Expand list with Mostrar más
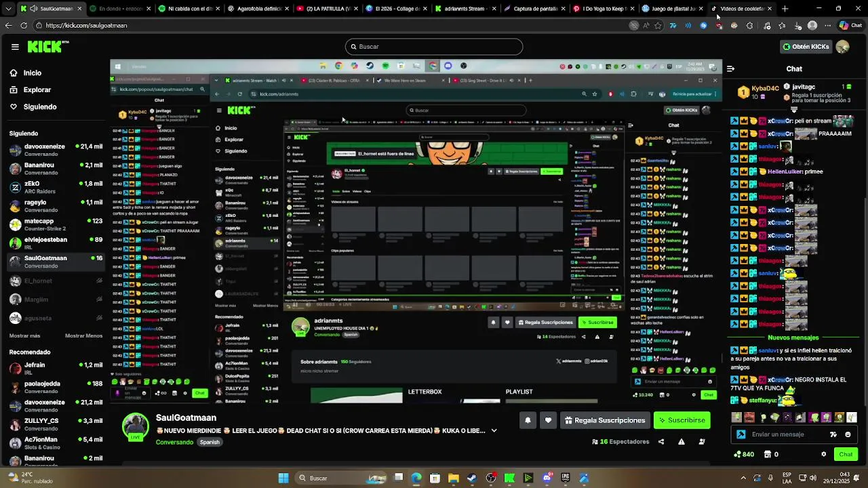Image resolution: width=868 pixels, height=488 pixels. click(x=24, y=336)
